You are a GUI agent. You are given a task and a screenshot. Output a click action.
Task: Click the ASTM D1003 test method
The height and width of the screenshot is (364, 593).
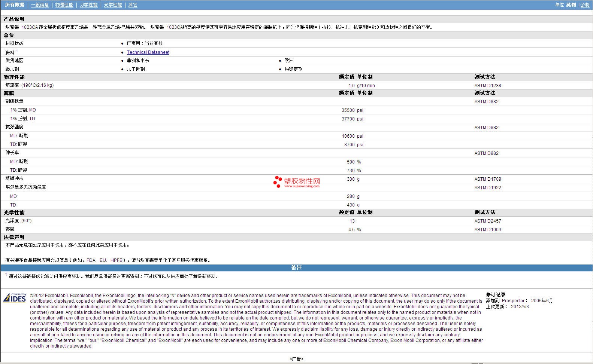pyautogui.click(x=488, y=230)
